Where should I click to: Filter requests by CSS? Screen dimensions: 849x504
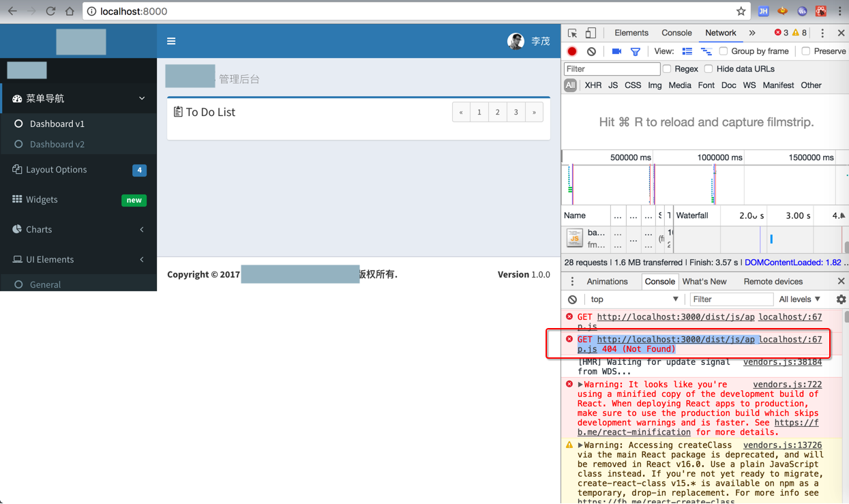pyautogui.click(x=633, y=85)
